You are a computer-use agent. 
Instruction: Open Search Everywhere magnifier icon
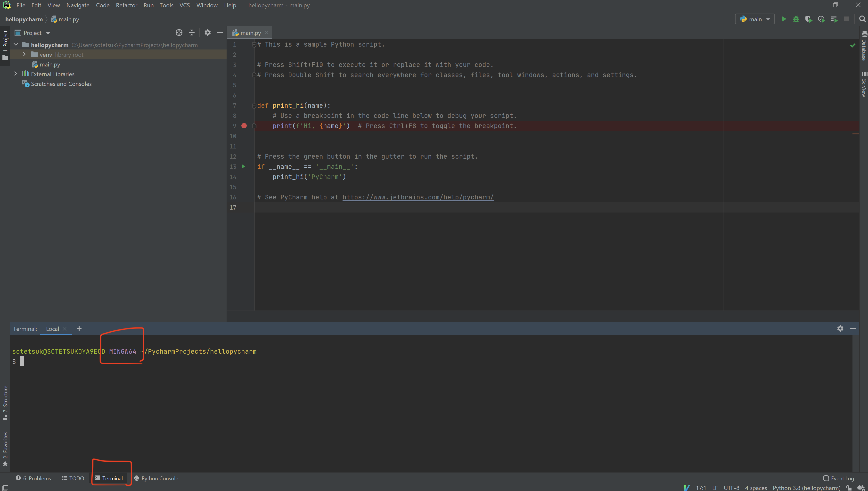[862, 19]
